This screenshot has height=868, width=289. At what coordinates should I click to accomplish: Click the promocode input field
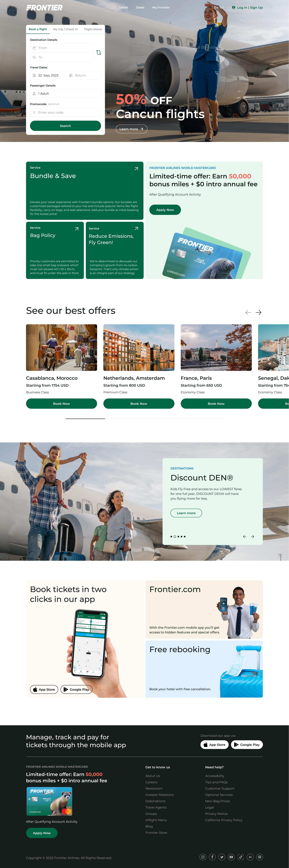[65, 113]
